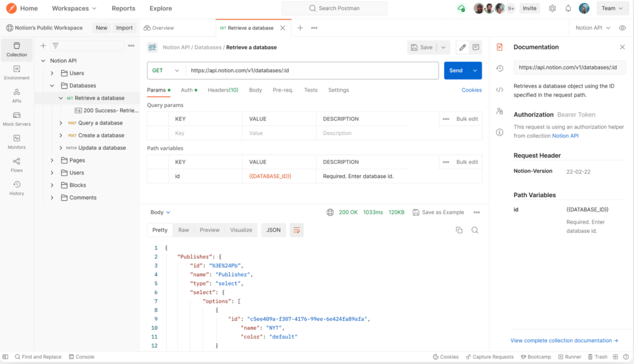Click the documentation page icon in right sidebar
The image size is (634, 364).
(500, 48)
